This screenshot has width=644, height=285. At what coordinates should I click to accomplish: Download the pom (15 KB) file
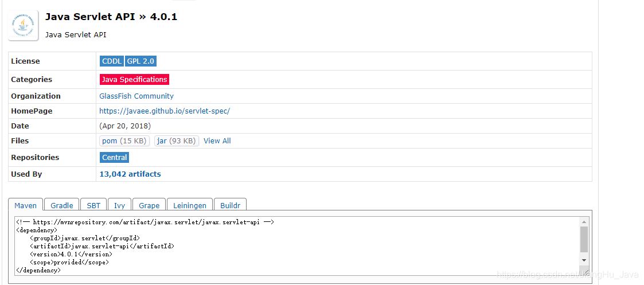pos(124,141)
